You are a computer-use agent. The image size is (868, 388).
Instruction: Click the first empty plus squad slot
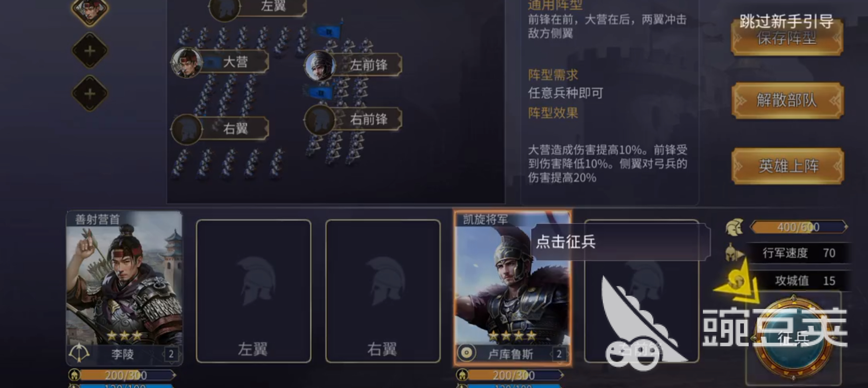[90, 51]
